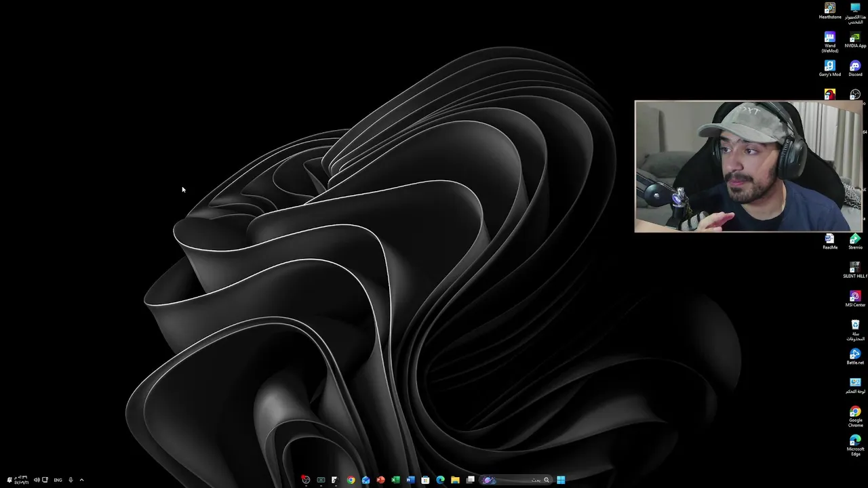Open Microsoft Store from the taskbar
868x488 pixels.
pos(425,480)
